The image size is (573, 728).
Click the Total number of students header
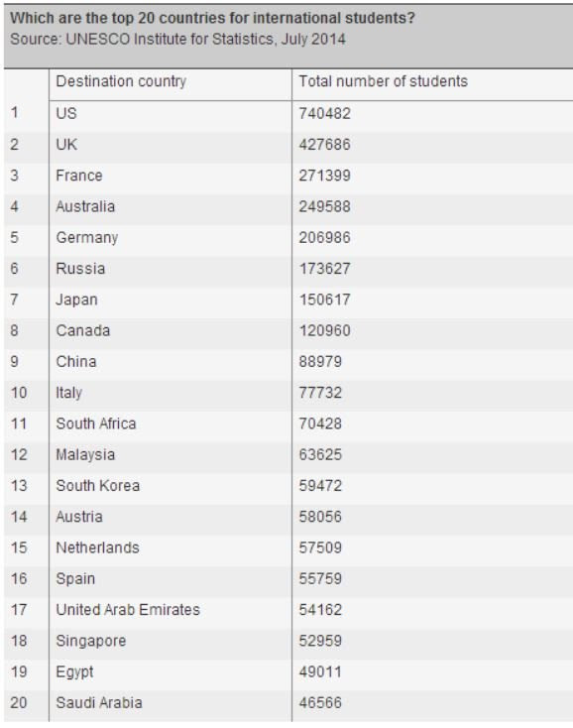(384, 81)
